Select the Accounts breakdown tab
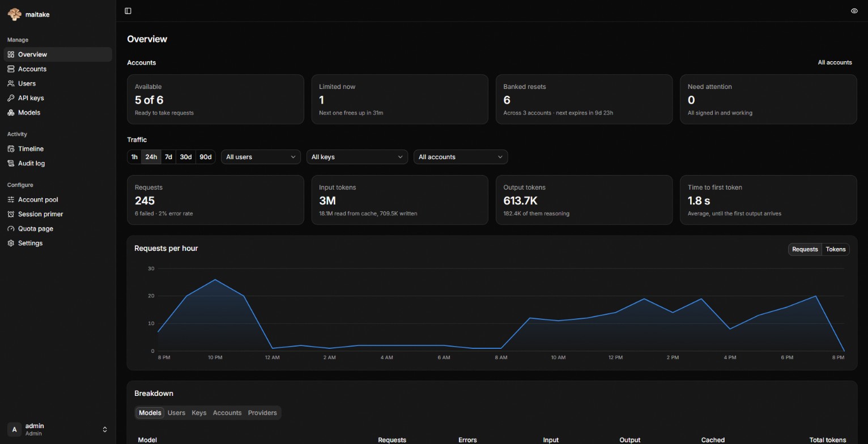868x444 pixels. (x=227, y=413)
